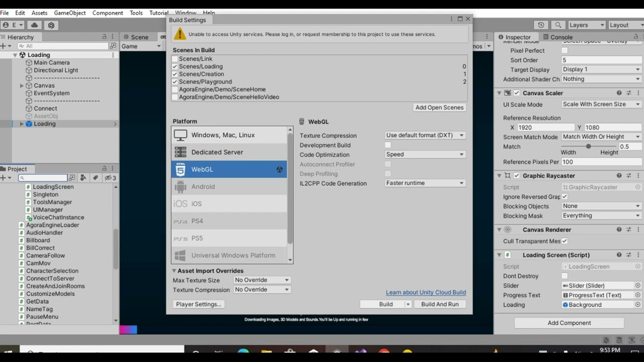Screen dimensions: 644x362
Task: Open UI Scale Mode dropdown
Action: point(602,104)
